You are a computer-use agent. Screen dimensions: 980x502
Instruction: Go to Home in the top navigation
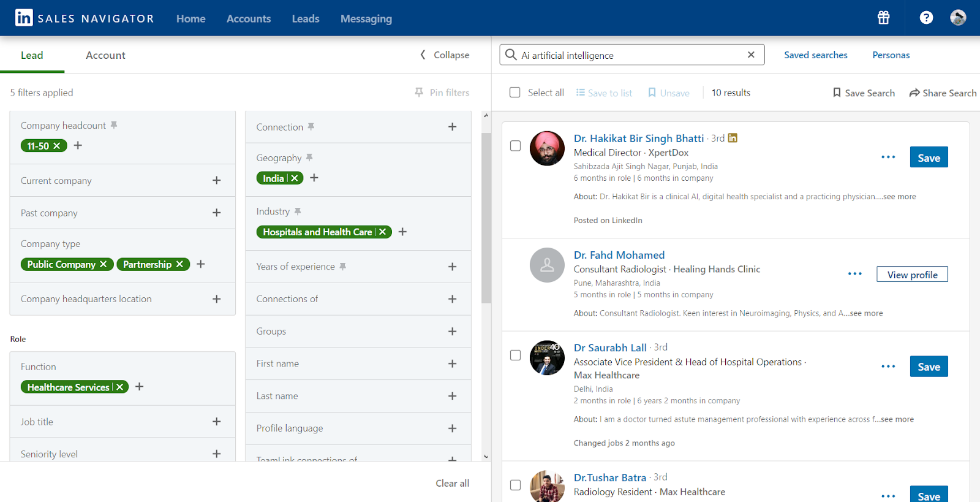point(191,18)
